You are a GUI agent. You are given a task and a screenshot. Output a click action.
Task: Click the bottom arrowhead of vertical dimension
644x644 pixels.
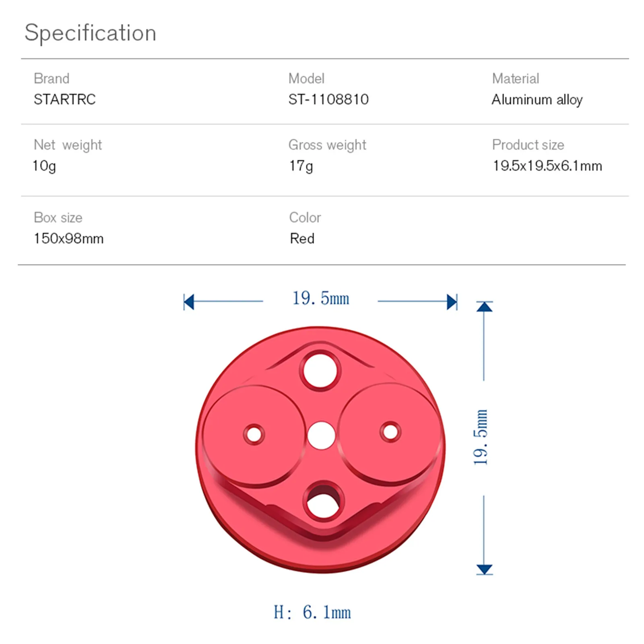point(484,569)
